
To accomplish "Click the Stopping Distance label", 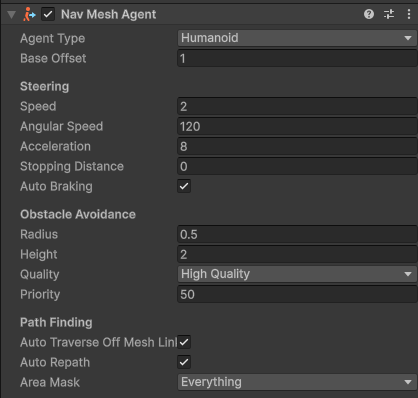I will point(72,167).
